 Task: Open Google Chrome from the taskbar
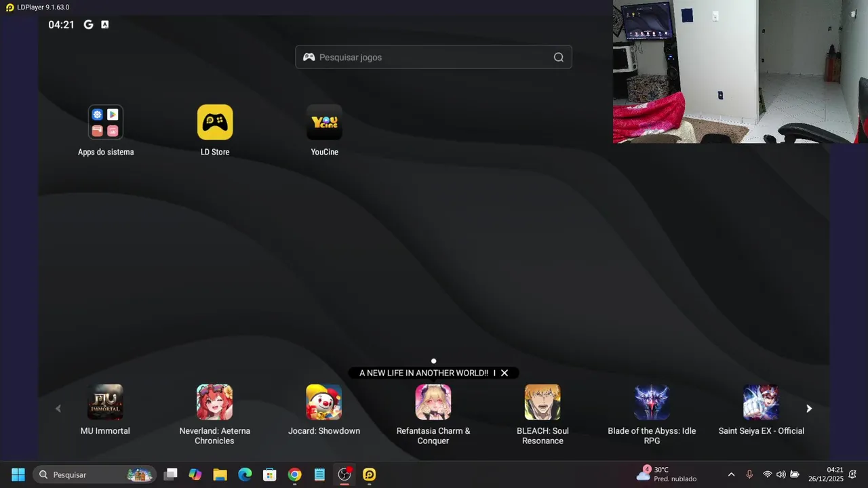[x=294, y=474]
